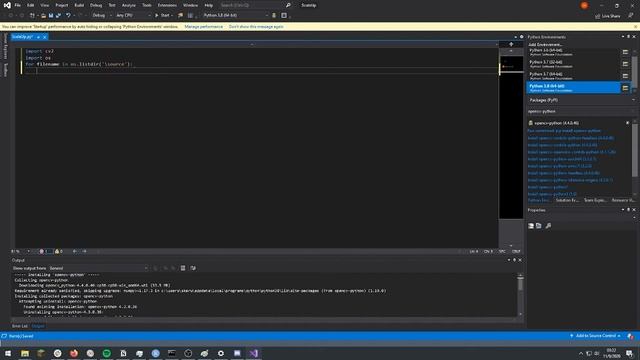Screen dimensions: 640x360
Task: Click the Manage performance link
Action: pos(204,27)
